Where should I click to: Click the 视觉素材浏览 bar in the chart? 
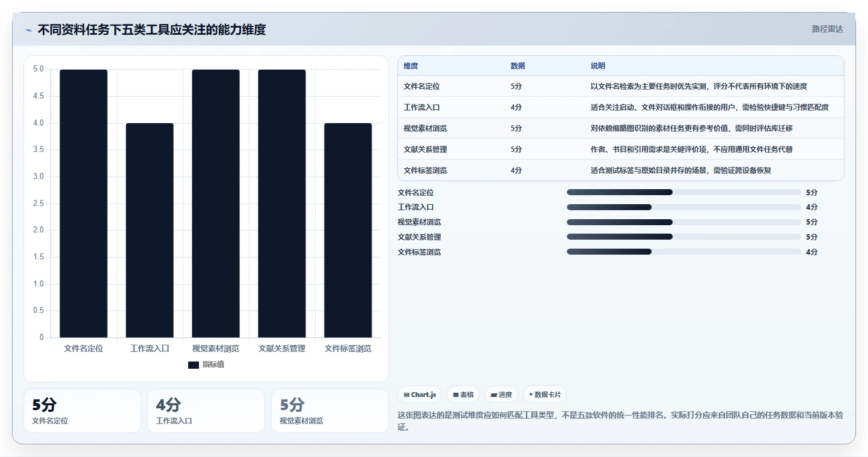tap(216, 204)
